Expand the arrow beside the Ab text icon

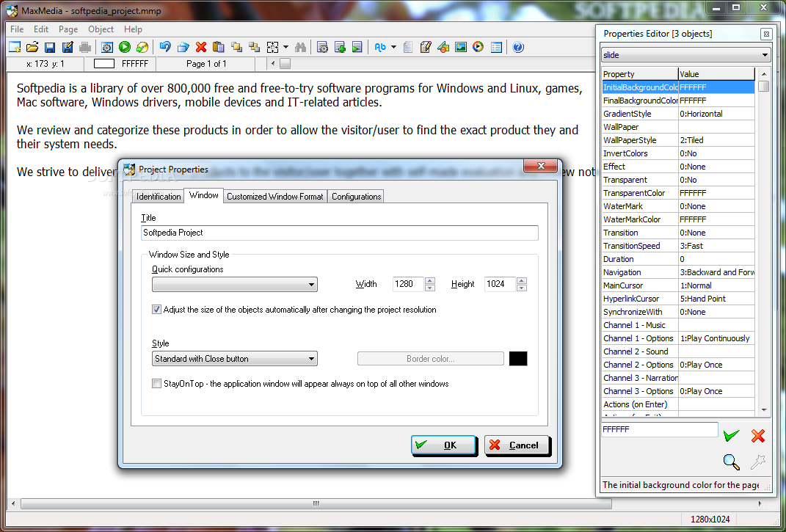[x=393, y=47]
